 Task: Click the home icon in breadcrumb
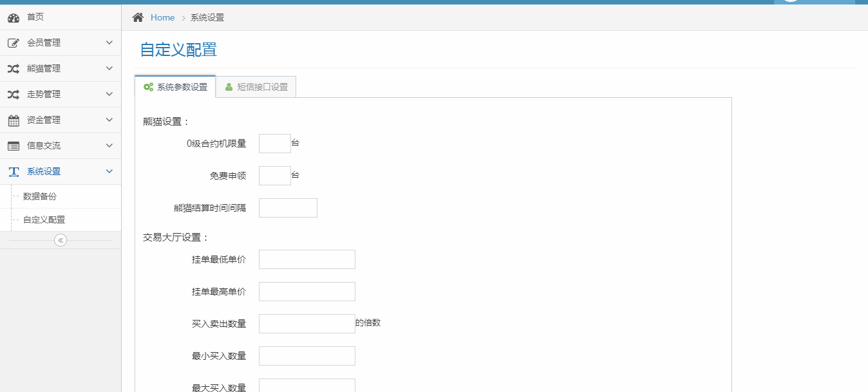click(x=138, y=17)
